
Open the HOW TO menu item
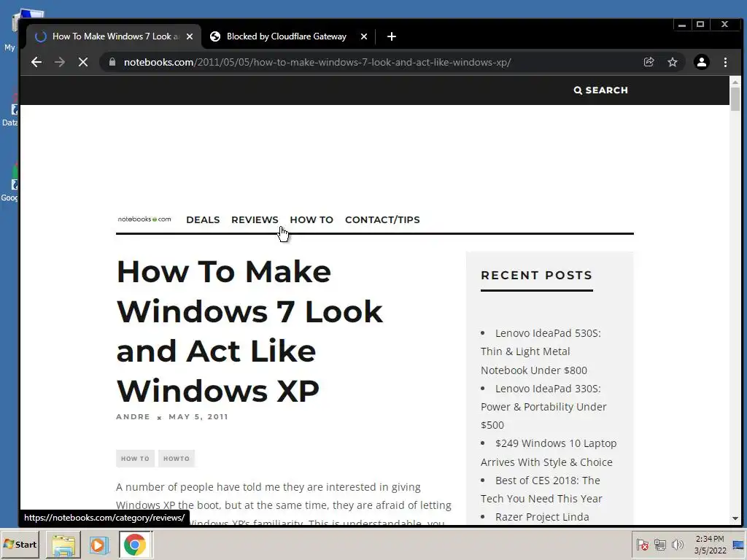click(311, 220)
